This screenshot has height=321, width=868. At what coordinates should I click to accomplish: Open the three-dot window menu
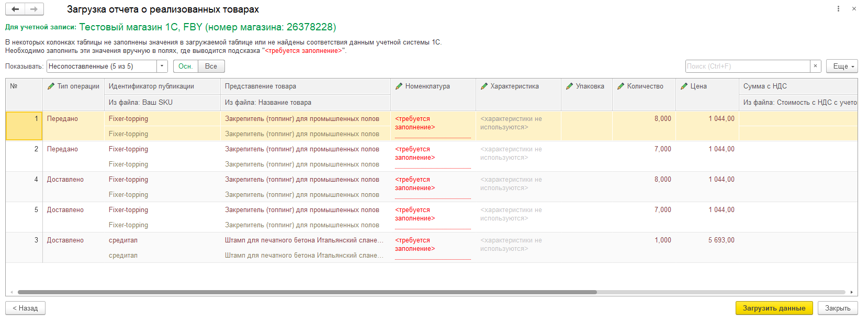(838, 9)
